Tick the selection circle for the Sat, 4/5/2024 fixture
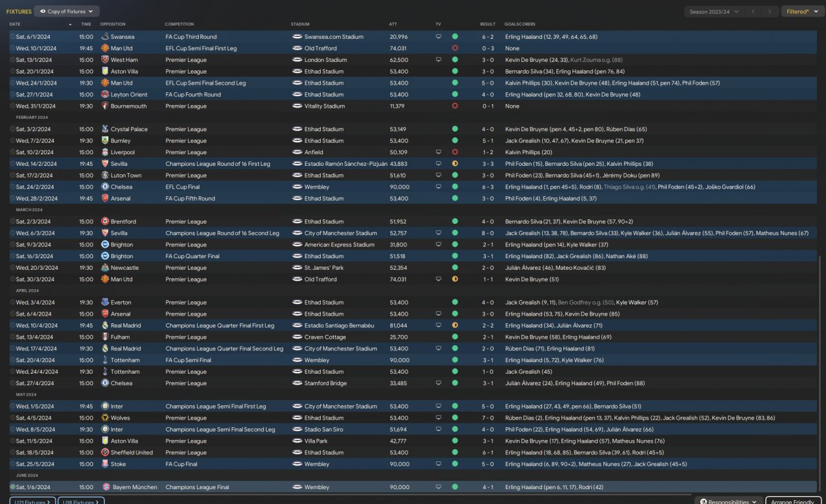The height and width of the screenshot is (504, 826). pyautogui.click(x=12, y=418)
